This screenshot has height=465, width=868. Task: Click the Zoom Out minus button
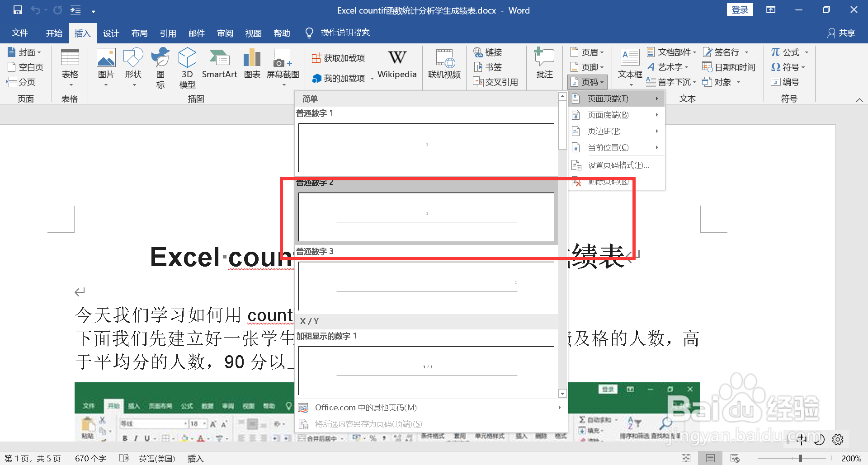[x=752, y=458]
